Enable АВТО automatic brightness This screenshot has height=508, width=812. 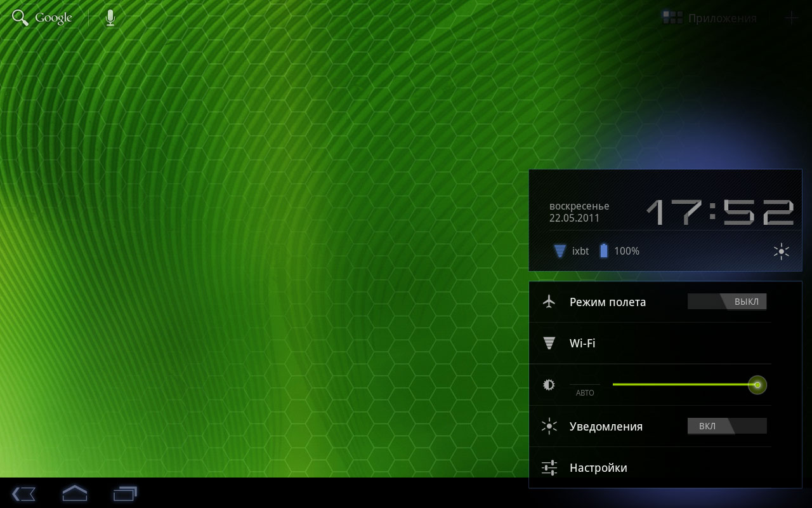584,390
